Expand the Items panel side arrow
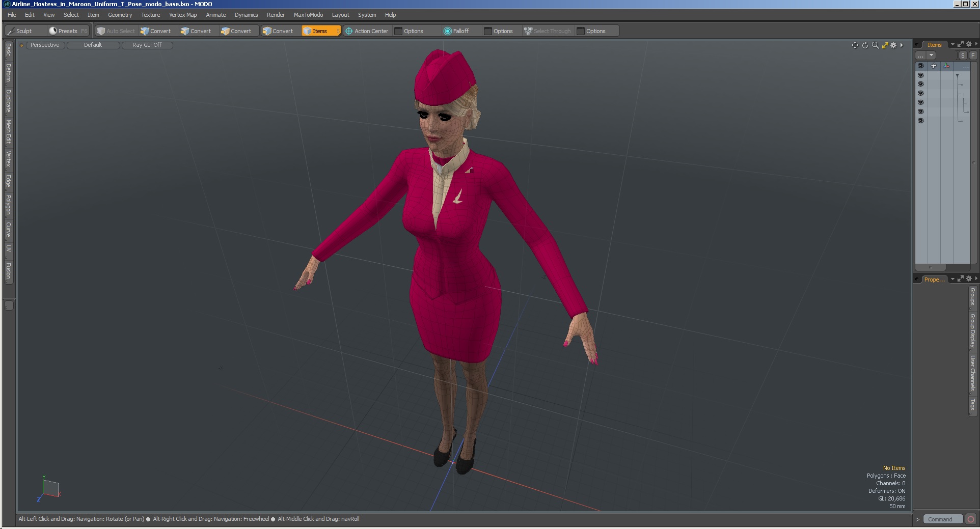 click(976, 44)
